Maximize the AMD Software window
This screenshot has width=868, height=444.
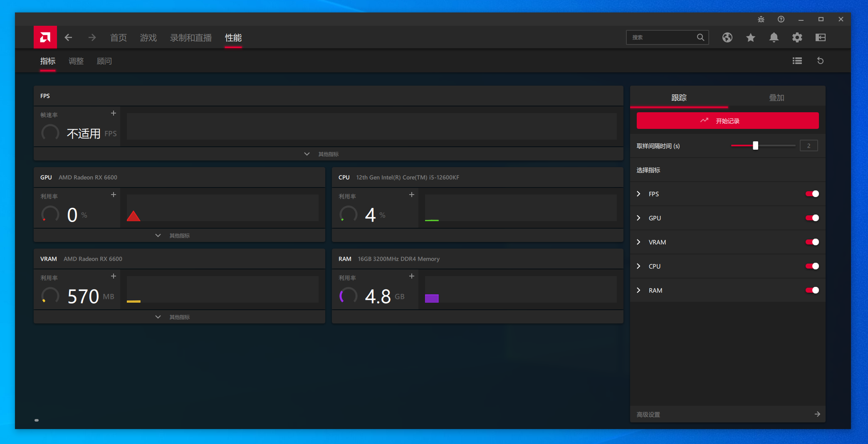821,19
